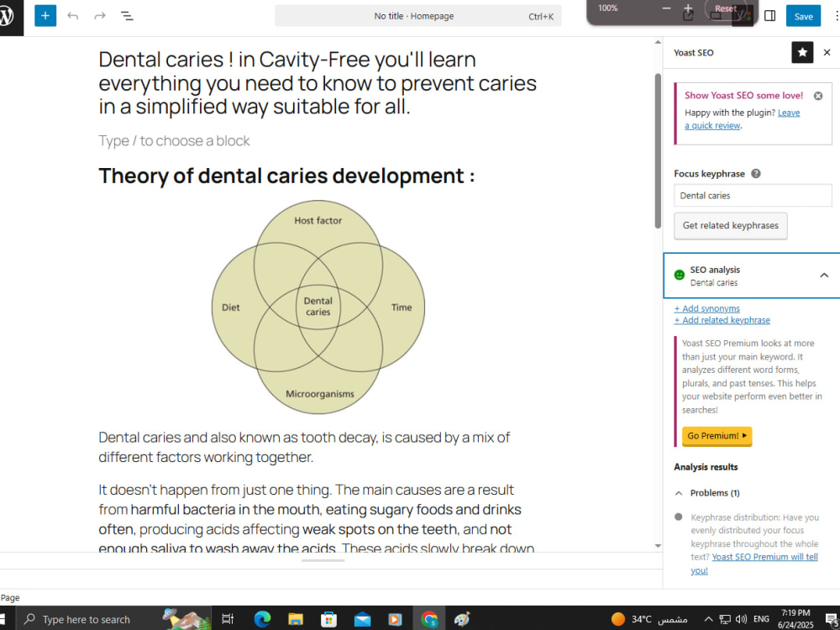Zoom out with the minus button
The width and height of the screenshot is (840, 630).
coord(666,8)
